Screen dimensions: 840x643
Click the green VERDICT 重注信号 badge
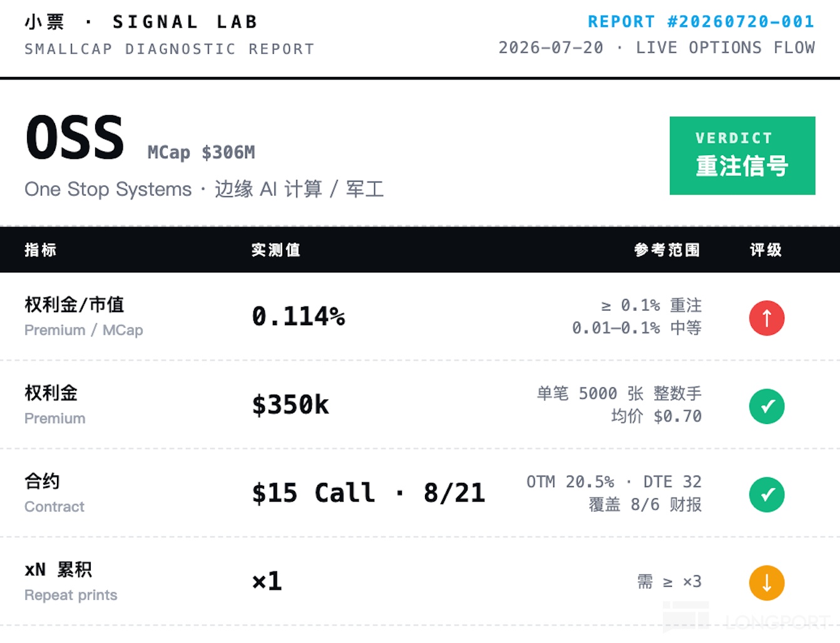pos(742,156)
